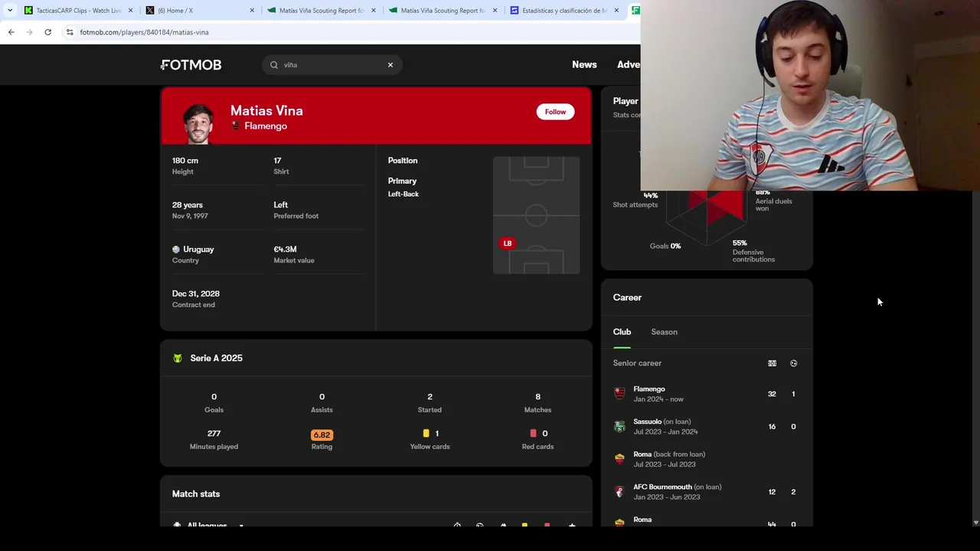Click the 6.82 rating badge
Screen dimensions: 980x551
tap(322, 435)
